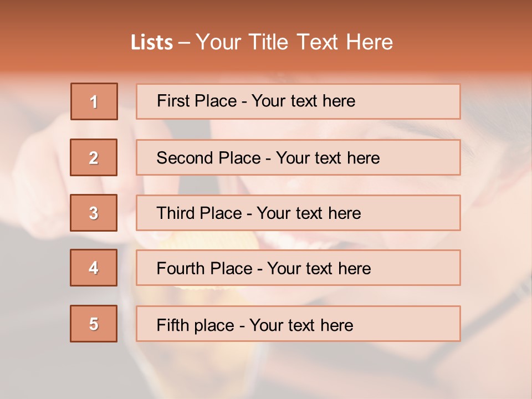Select the number 2 box
The image size is (532, 399).
point(94,157)
